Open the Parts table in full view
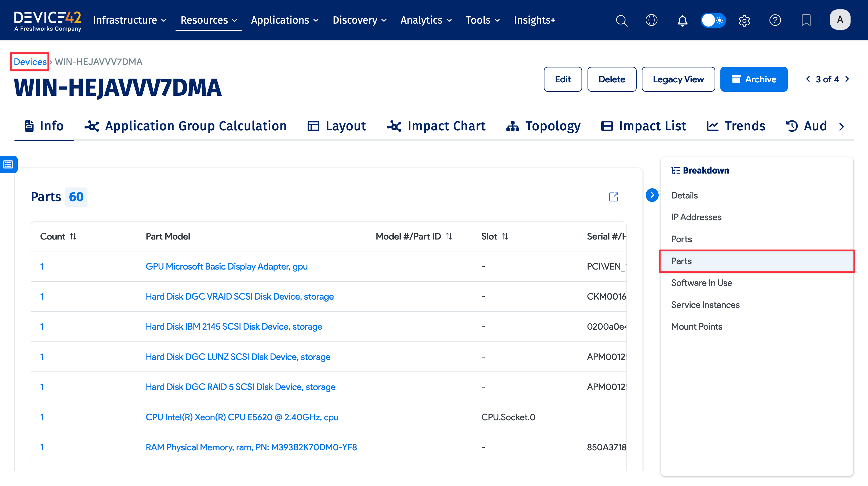The width and height of the screenshot is (868, 486). pos(614,197)
